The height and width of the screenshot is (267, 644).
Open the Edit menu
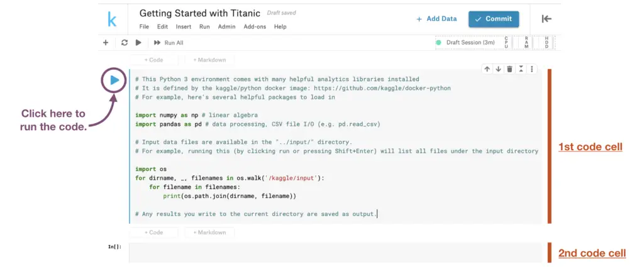(x=163, y=26)
